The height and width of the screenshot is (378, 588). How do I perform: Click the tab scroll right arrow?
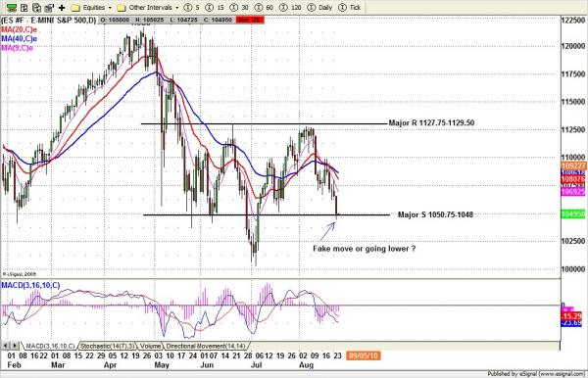point(15,346)
